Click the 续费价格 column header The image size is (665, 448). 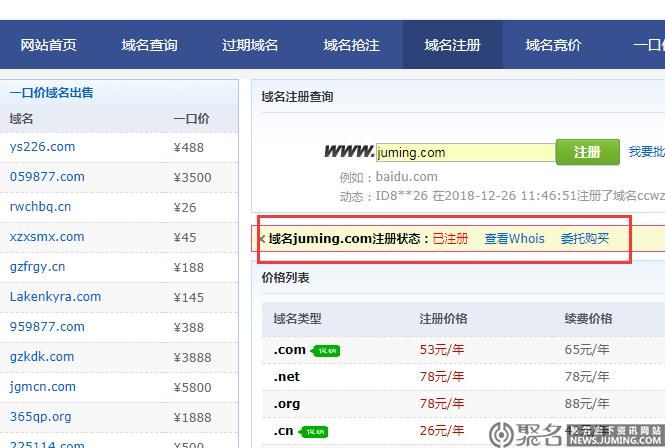[x=588, y=319]
